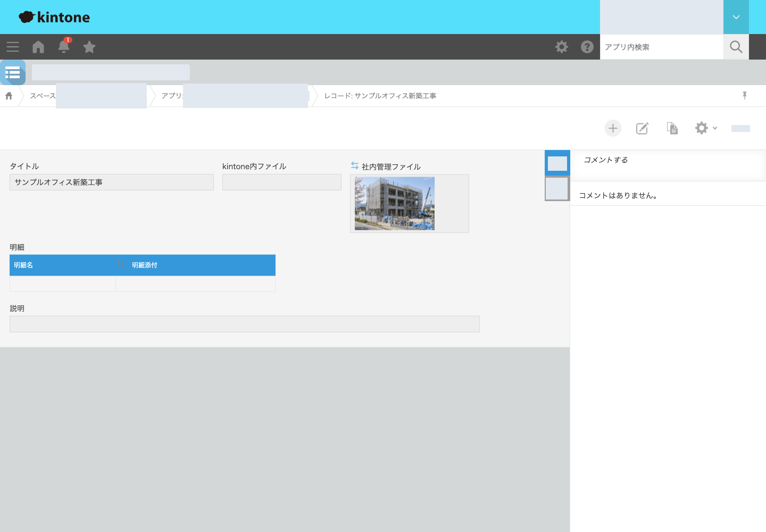Focus the アプリ内検索 search field

pos(662,47)
